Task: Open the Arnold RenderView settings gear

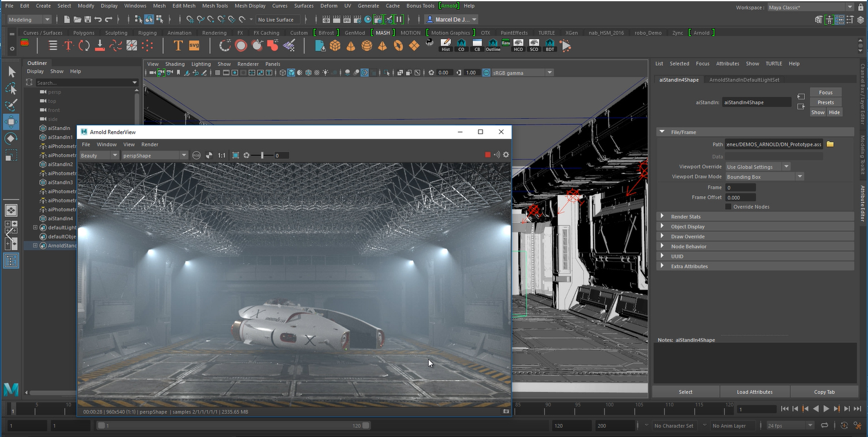Action: pyautogui.click(x=506, y=155)
